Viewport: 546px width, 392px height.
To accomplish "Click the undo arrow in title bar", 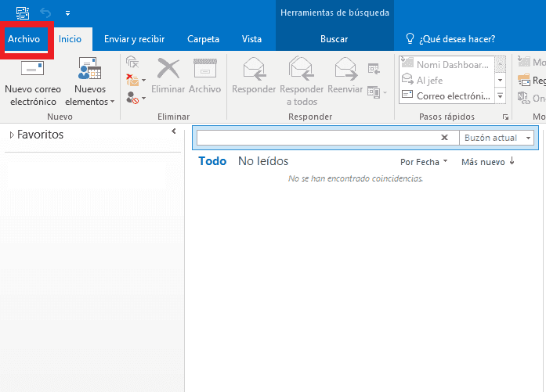I will (45, 13).
